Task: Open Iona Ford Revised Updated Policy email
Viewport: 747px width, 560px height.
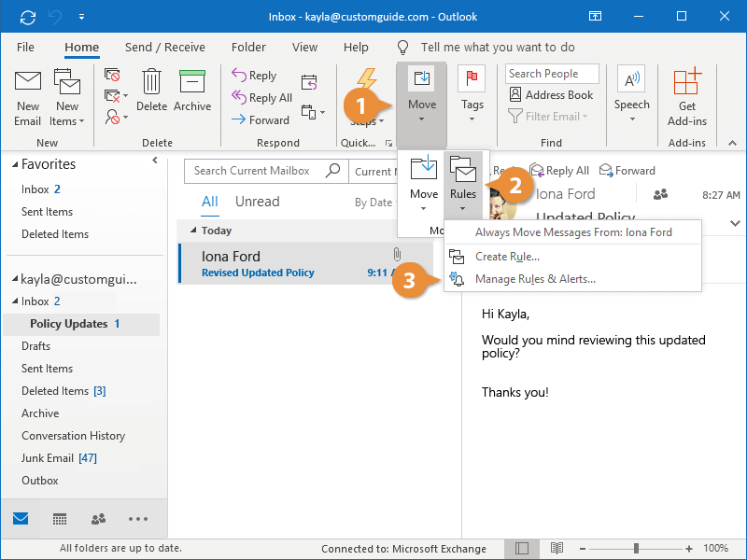Action: click(x=305, y=263)
